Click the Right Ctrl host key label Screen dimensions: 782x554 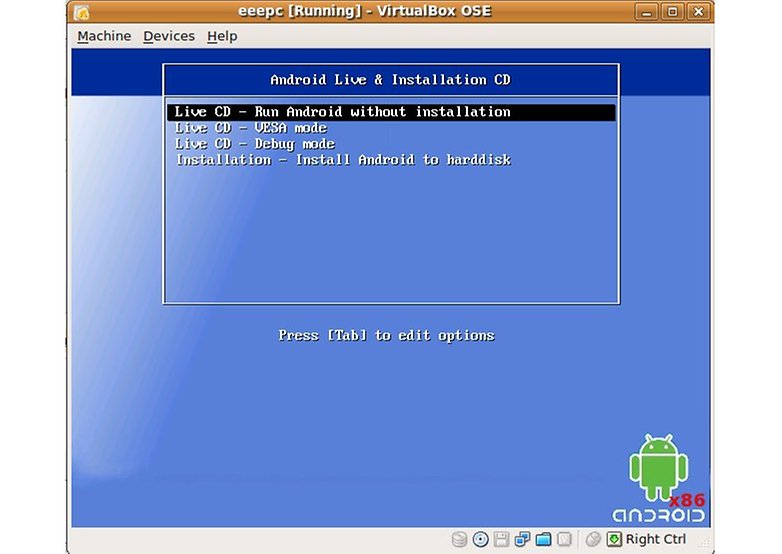point(656,539)
